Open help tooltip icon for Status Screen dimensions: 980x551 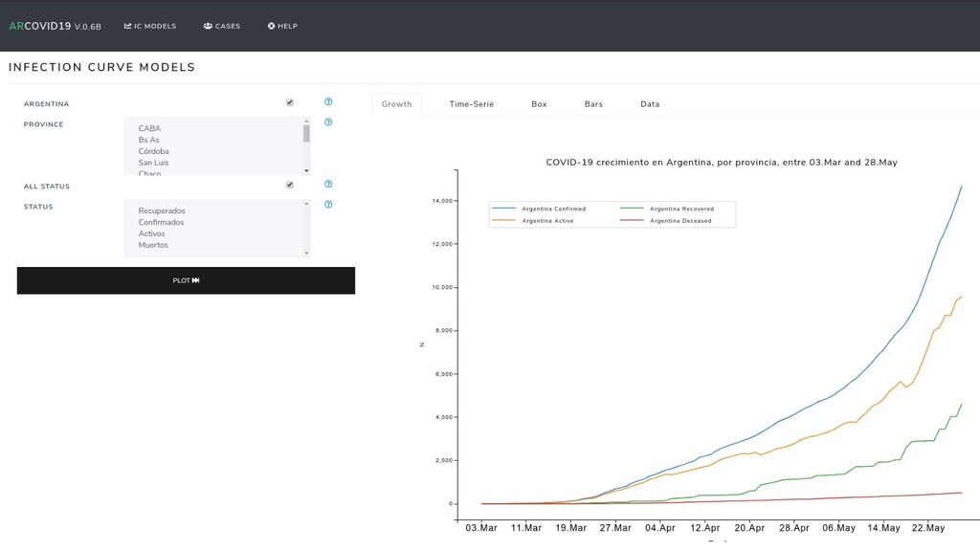[328, 205]
